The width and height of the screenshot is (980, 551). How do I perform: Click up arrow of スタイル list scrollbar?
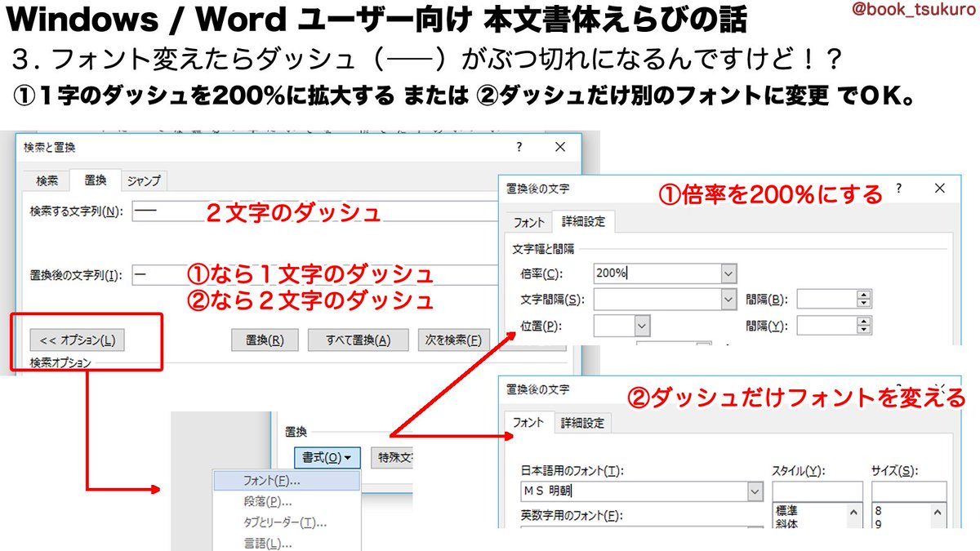pyautogui.click(x=855, y=513)
